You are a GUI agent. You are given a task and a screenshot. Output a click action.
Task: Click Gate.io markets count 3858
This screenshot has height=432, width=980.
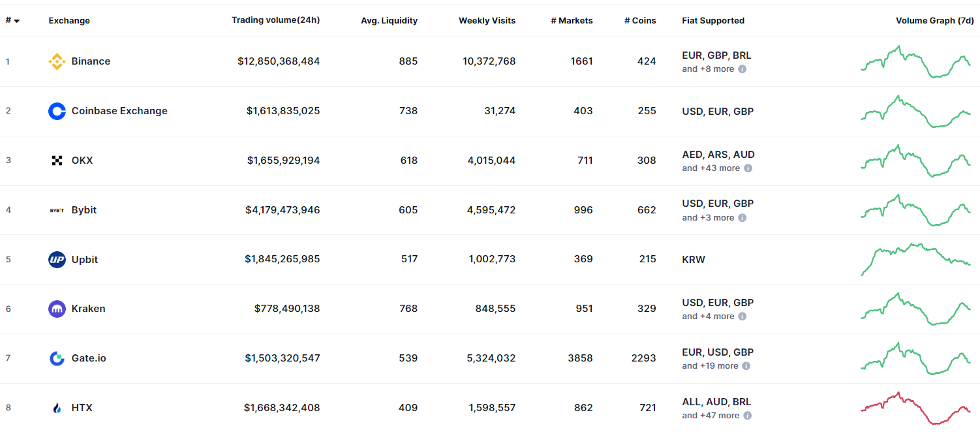581,358
